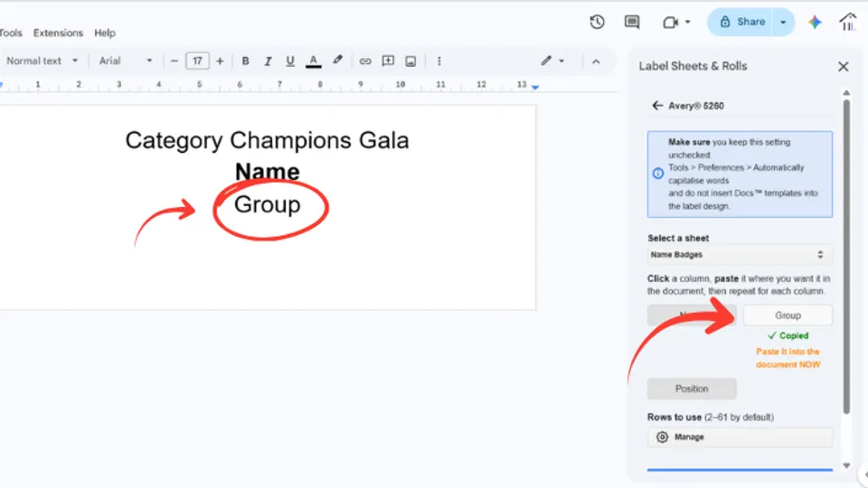The height and width of the screenshot is (488, 868).
Task: Click the Copied confirmation text
Action: point(788,336)
